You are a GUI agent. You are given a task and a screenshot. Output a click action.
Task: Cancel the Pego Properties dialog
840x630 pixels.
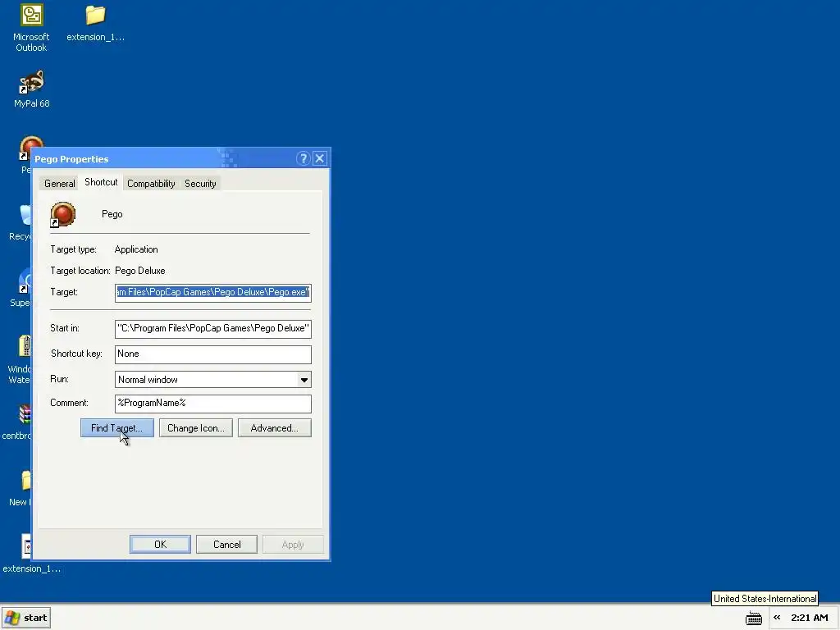(226, 545)
